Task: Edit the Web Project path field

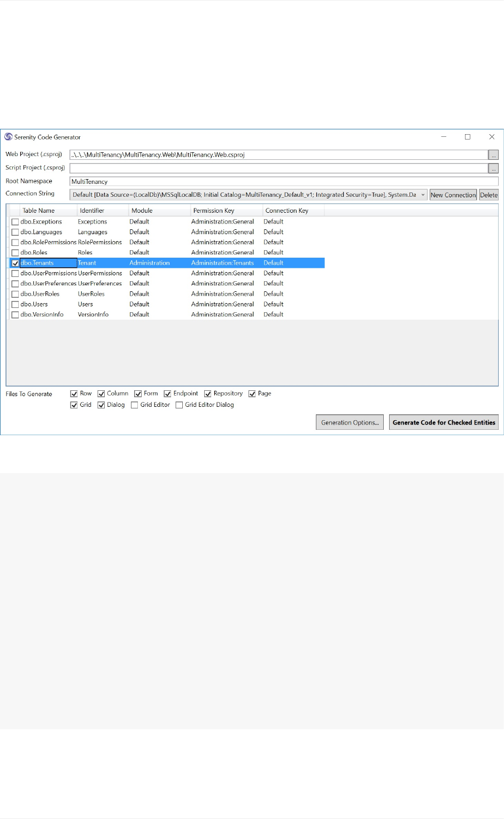Action: (278, 154)
